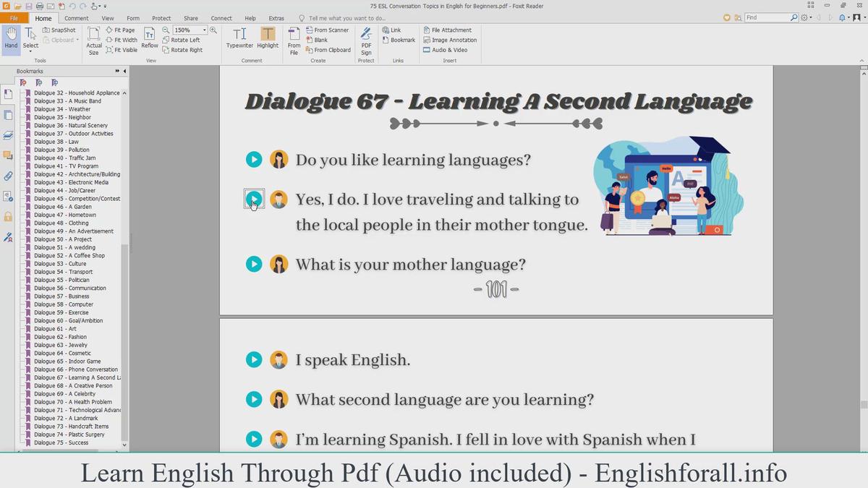Image resolution: width=868 pixels, height=488 pixels.
Task: Switch to the Comment tab
Action: point(77,18)
